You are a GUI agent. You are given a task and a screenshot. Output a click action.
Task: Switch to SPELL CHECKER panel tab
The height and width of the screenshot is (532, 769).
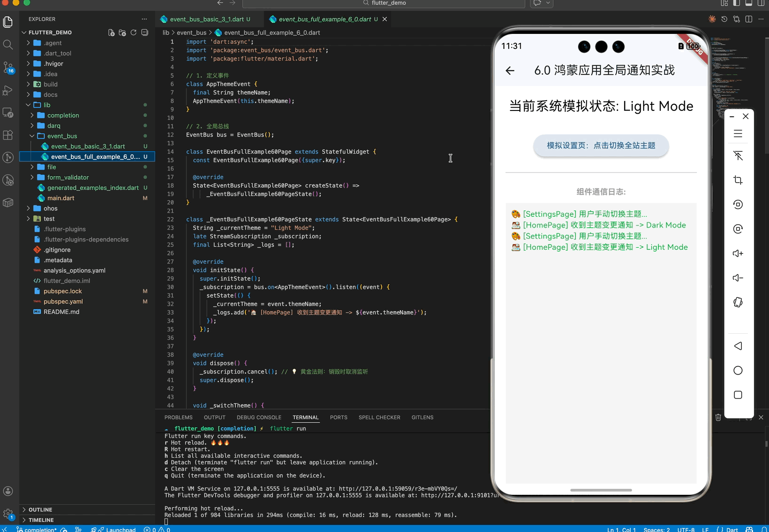[379, 417]
